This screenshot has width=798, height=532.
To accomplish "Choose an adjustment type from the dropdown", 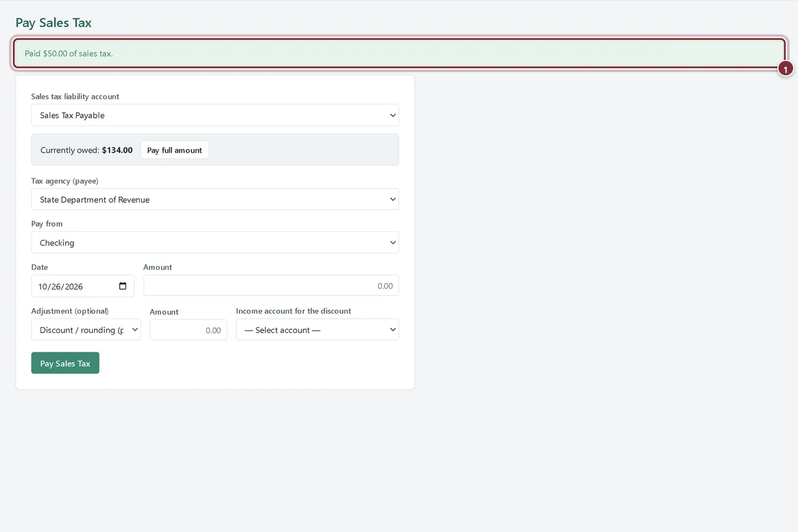I will tap(86, 330).
